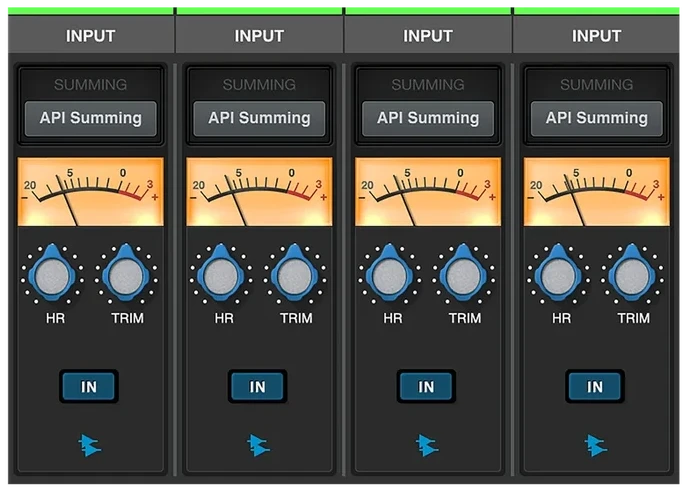Click the SUMMING label in third channel

[428, 85]
